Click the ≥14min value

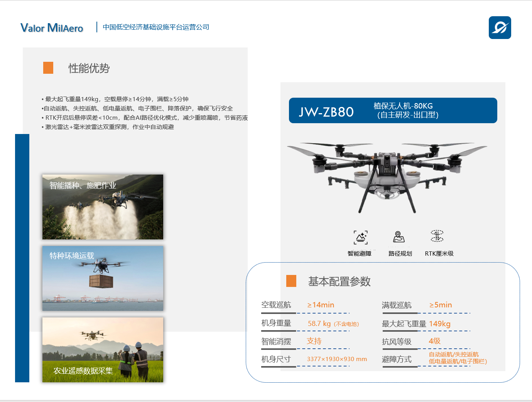pyautogui.click(x=321, y=305)
